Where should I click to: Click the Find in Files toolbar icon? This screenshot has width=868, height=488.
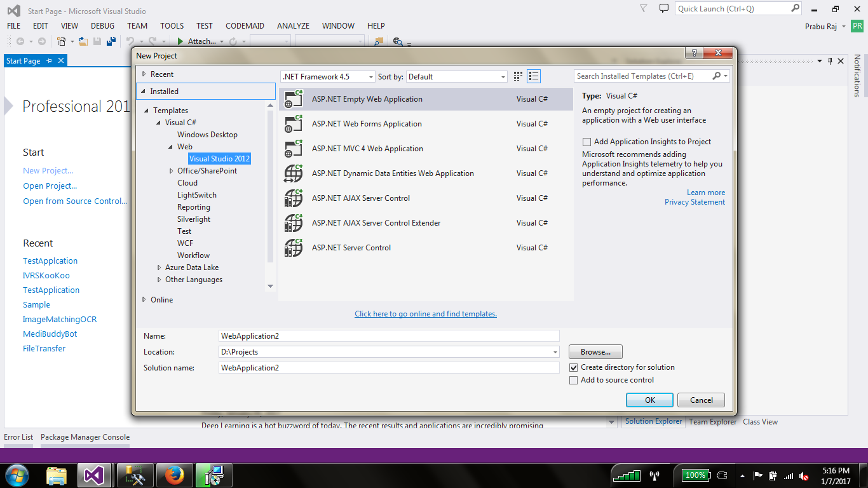[379, 41]
